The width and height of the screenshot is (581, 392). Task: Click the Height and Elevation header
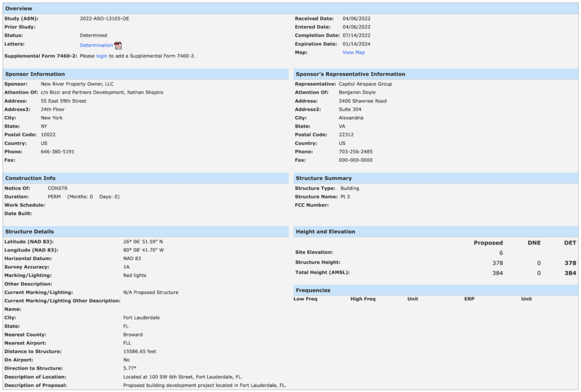325,231
